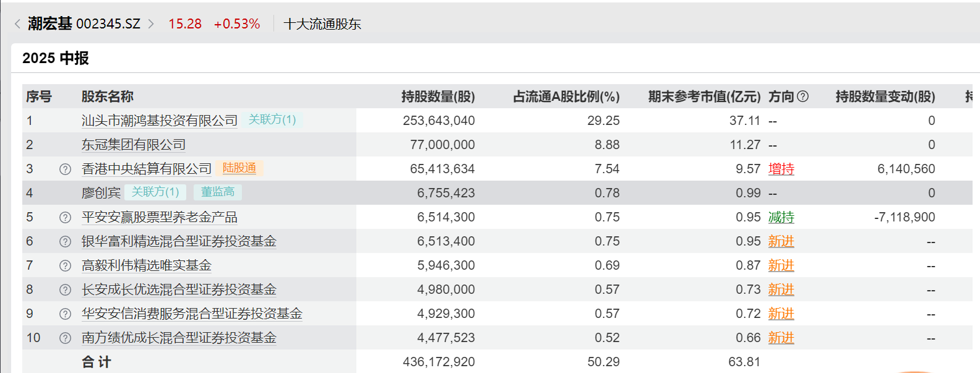Screen dimensions: 980x373
Task: Open shareholder link 东冠集团有限公司
Action: (134, 145)
